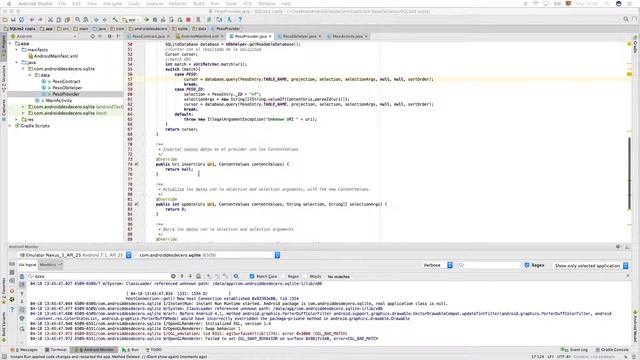The image size is (640, 360).
Task: Click the sqlite breadcrumb in navigation bar
Action: coord(180,29)
